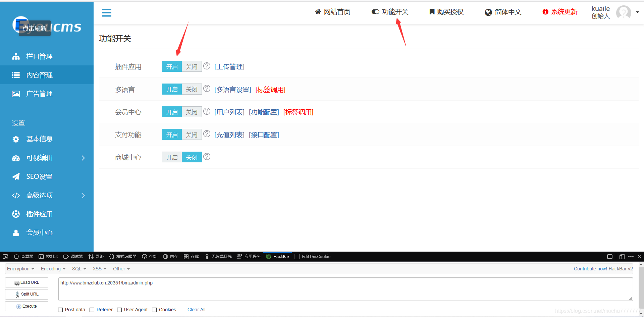Turn on 支付功能 with 开启

click(172, 135)
